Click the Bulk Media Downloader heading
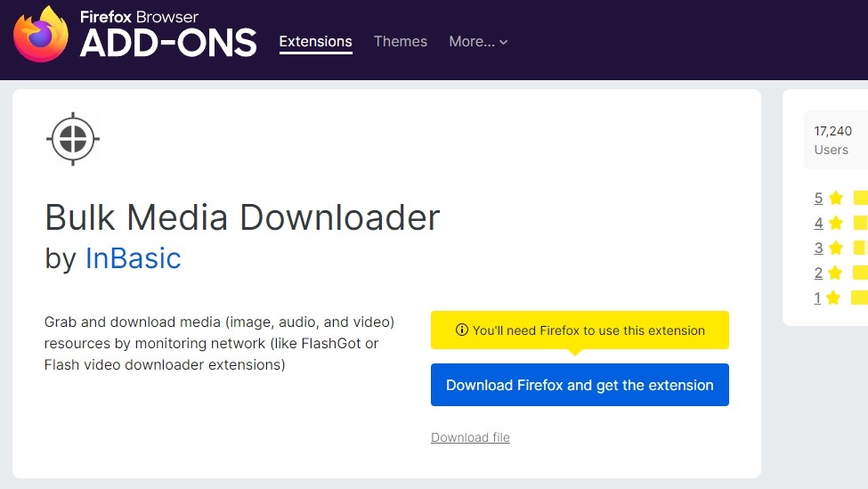868x489 pixels. click(242, 217)
